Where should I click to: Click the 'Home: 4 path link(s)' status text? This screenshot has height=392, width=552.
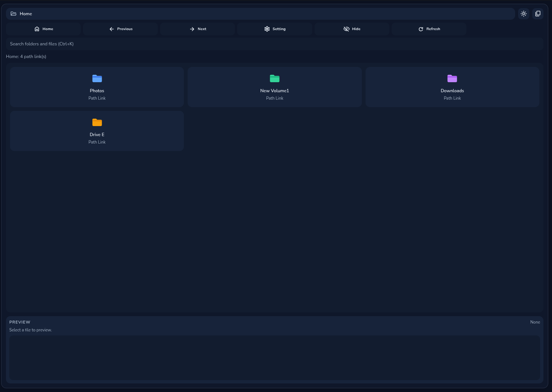(x=26, y=57)
